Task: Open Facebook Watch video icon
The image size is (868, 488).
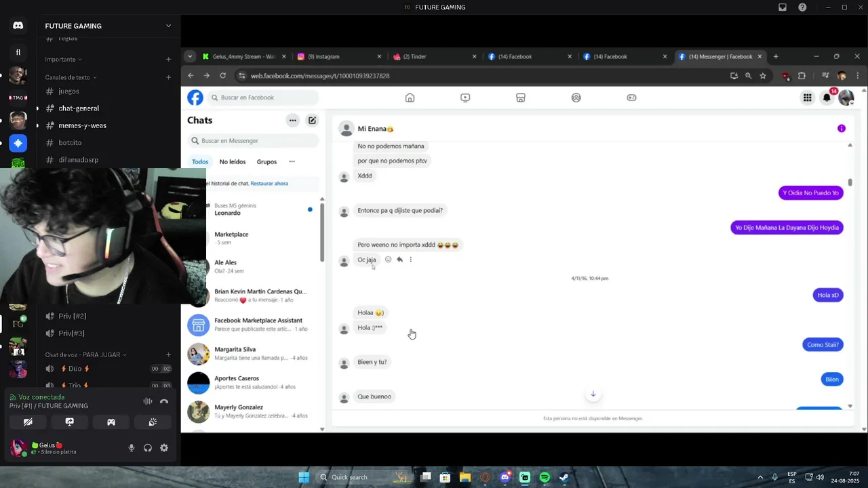Action: 465,98
